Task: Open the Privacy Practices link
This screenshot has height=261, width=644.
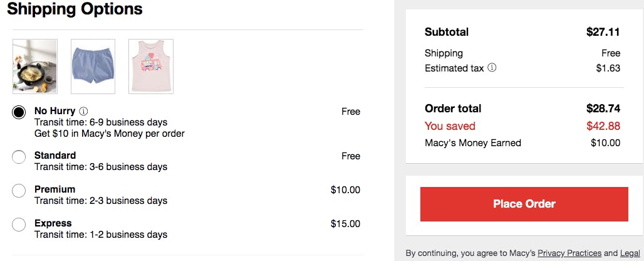Action: (x=569, y=253)
